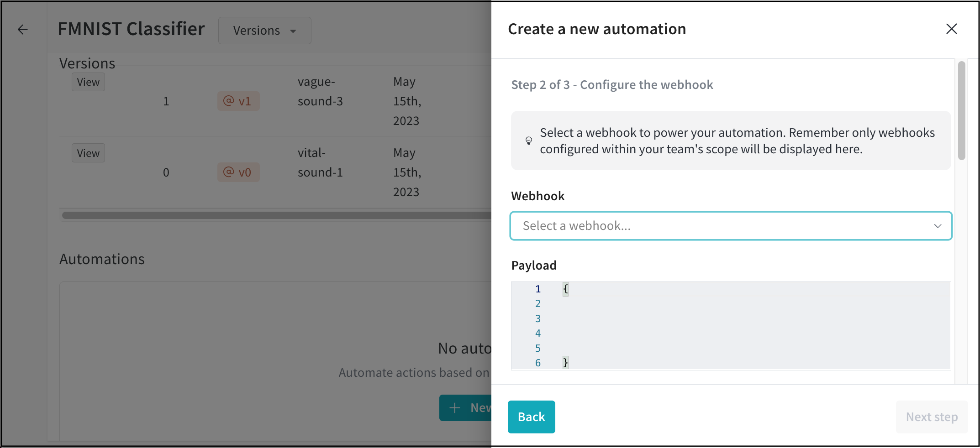The width and height of the screenshot is (980, 448).
Task: Click the back arrow icon
Action: 22,30
